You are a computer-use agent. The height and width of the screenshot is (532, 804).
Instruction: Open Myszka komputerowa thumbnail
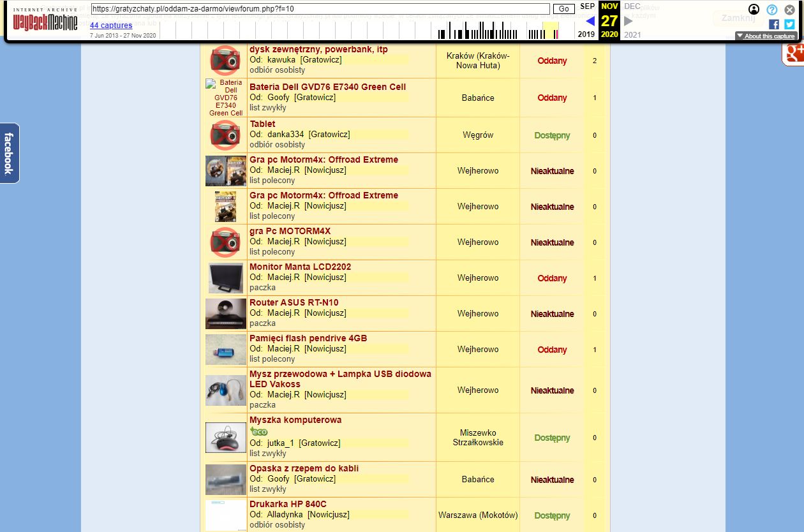click(226, 438)
